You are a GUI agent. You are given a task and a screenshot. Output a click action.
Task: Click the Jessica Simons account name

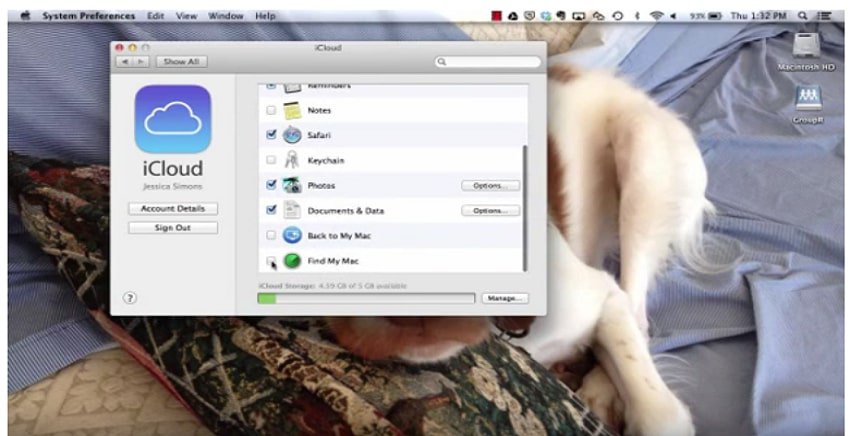(172, 187)
